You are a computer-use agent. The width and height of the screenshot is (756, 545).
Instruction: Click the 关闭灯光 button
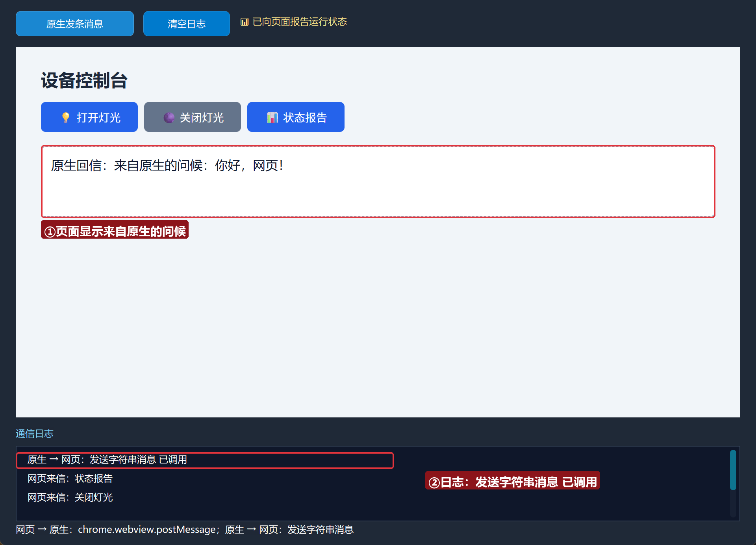click(x=193, y=117)
